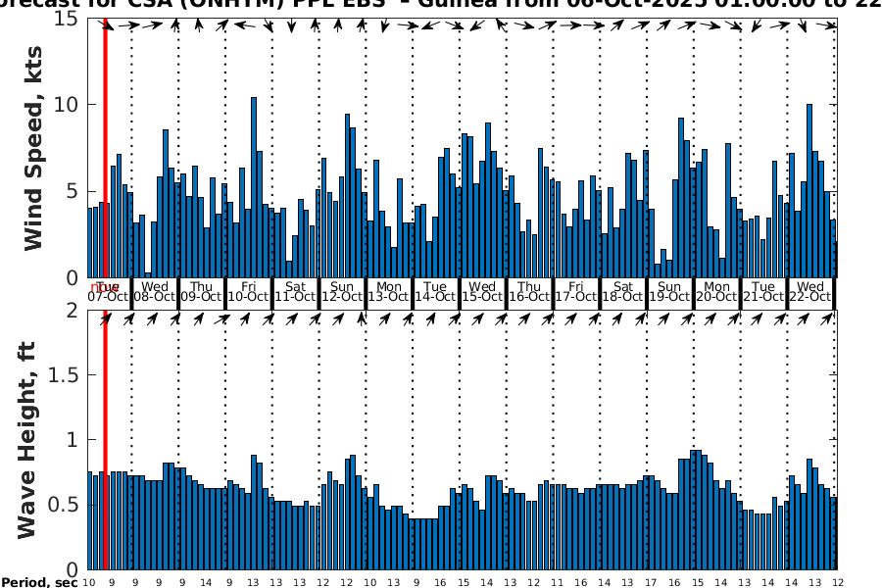The width and height of the screenshot is (882, 588).
Task: Click the first wind direction arrow at top-left
Action: point(109,26)
